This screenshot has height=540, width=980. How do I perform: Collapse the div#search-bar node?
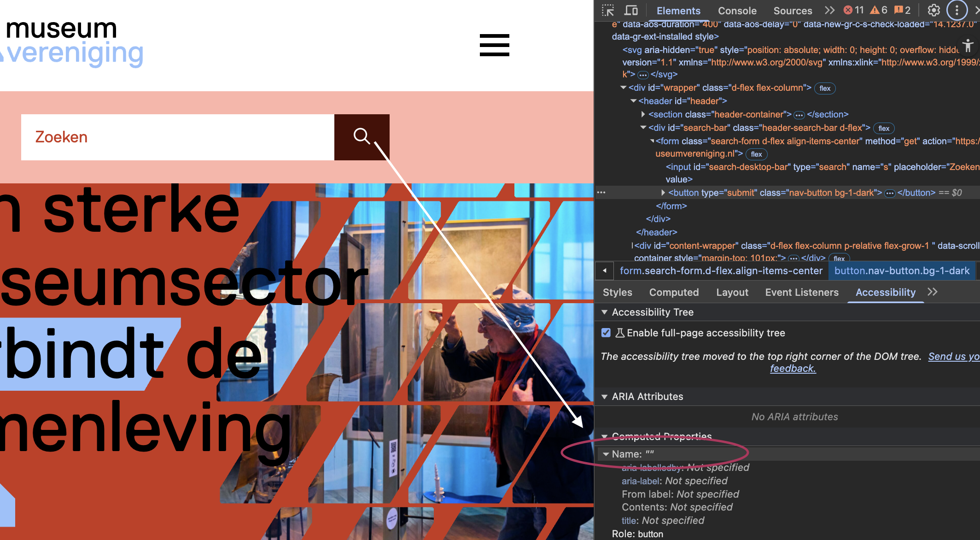[643, 128]
